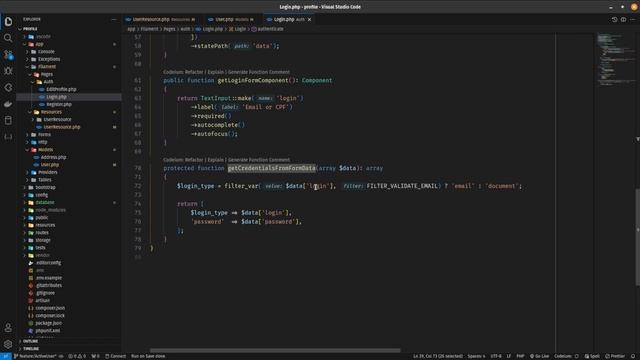
Task: Click the ports forwarded status indicator
Action: click(x=95, y=356)
